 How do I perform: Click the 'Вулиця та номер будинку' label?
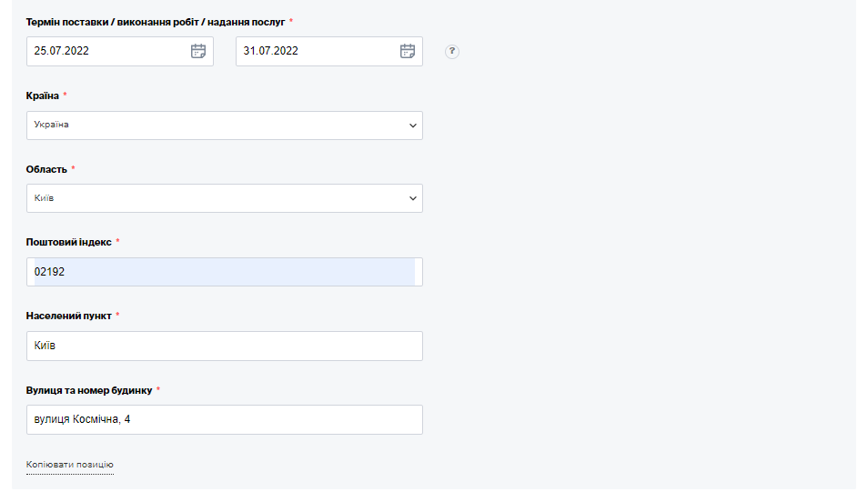coord(89,390)
